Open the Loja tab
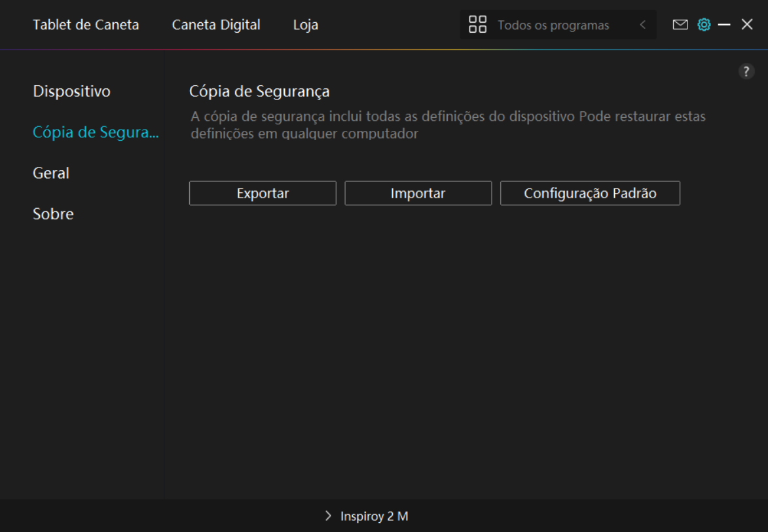768x532 pixels. pos(306,25)
